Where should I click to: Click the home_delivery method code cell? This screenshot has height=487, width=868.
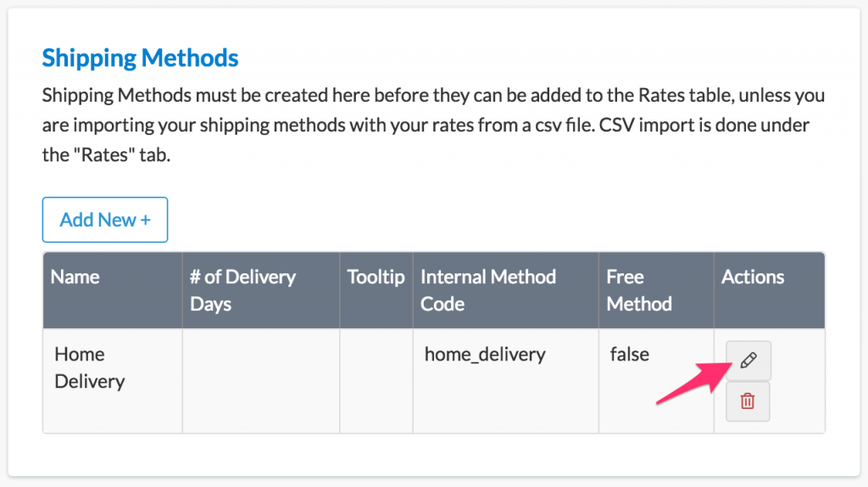coord(485,355)
